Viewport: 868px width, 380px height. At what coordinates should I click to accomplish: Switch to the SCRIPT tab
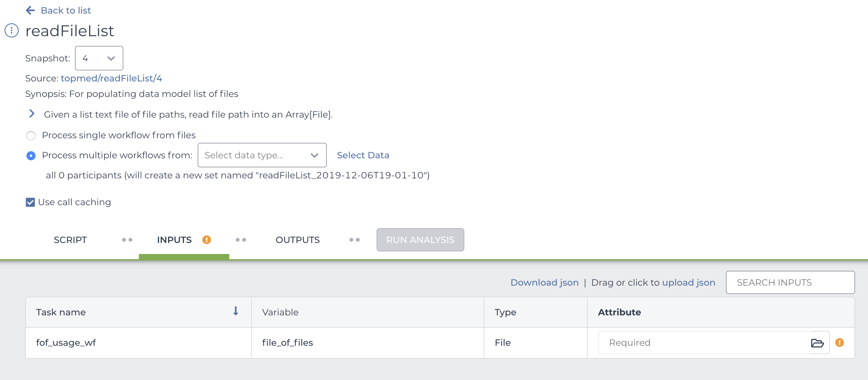pos(70,240)
